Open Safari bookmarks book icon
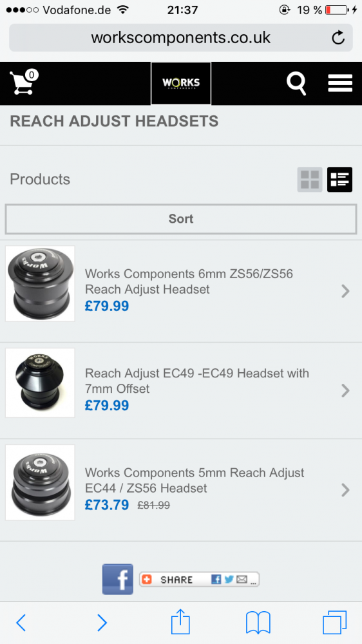This screenshot has height=644, width=362. [258, 623]
